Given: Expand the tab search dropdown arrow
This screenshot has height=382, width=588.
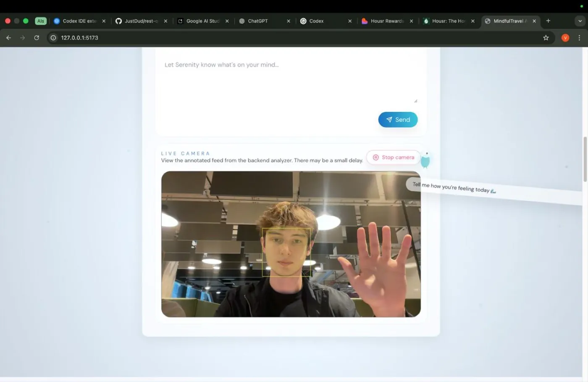Looking at the screenshot, I should [580, 21].
